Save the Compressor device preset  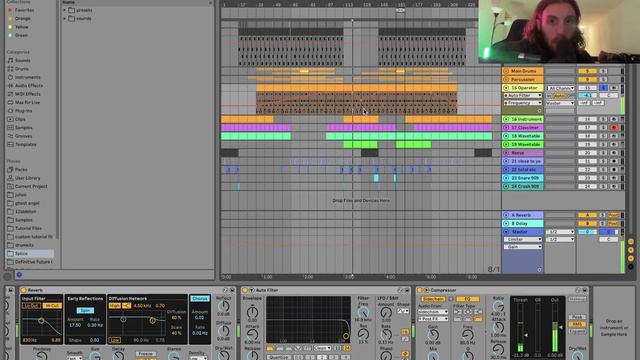click(584, 290)
